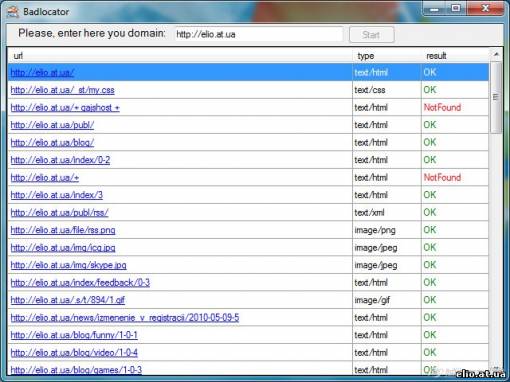Viewport: 510px width, 382px height.
Task: Click the Badlocator app icon in title bar
Action: tap(13, 12)
